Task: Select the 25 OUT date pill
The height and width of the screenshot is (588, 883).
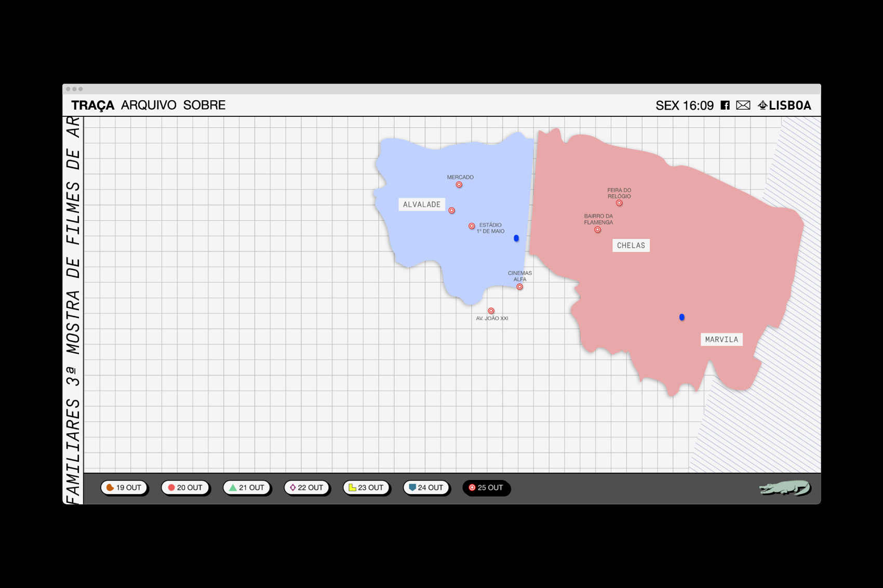Action: coord(486,488)
